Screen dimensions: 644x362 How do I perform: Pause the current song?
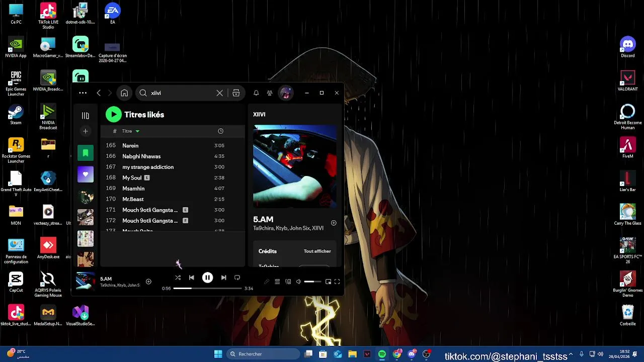coord(207,278)
